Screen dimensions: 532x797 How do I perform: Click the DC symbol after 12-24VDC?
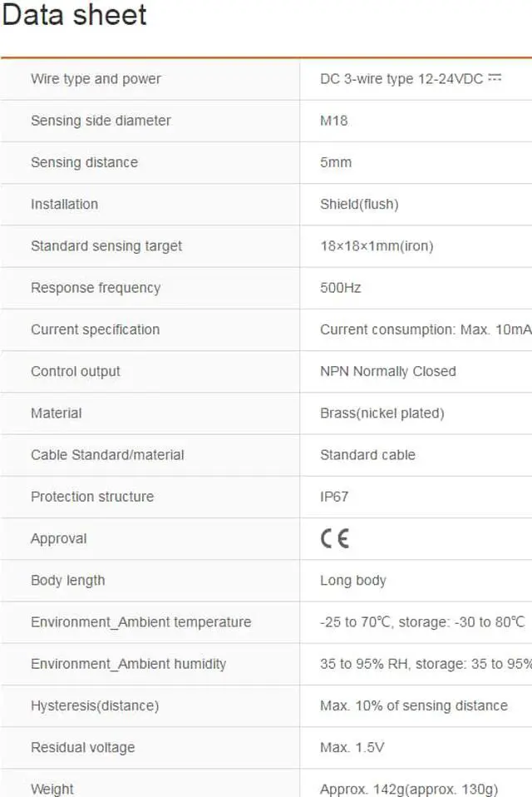(x=495, y=78)
